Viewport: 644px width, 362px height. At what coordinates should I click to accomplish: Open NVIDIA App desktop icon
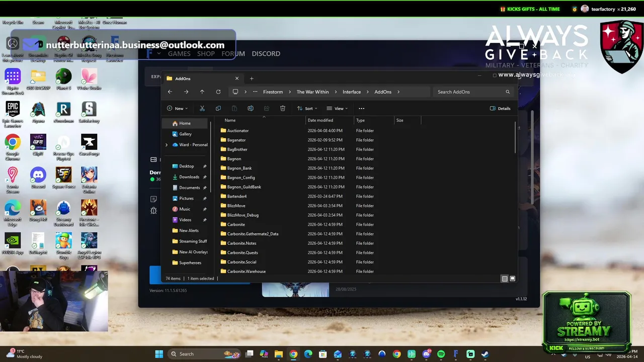pos(13,244)
